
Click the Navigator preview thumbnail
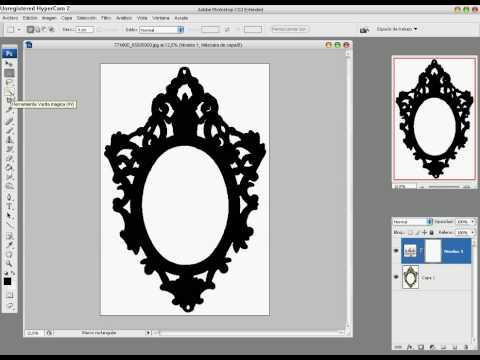[x=434, y=119]
